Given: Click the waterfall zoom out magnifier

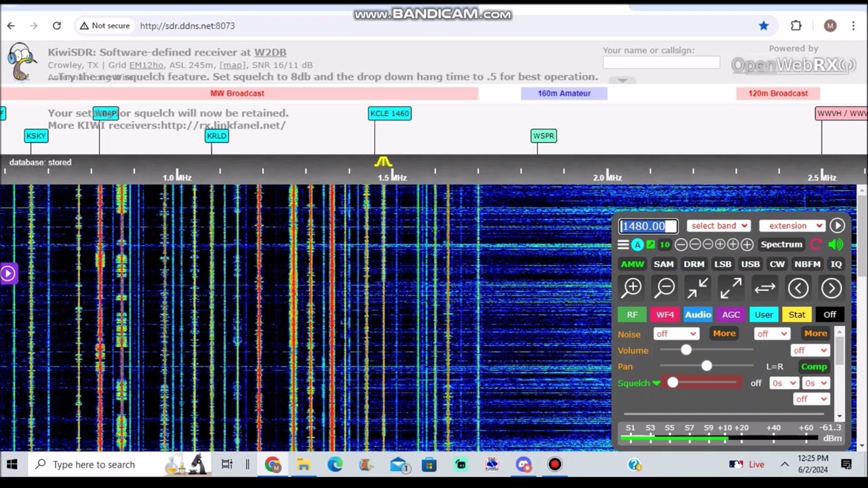Looking at the screenshot, I should 665,288.
